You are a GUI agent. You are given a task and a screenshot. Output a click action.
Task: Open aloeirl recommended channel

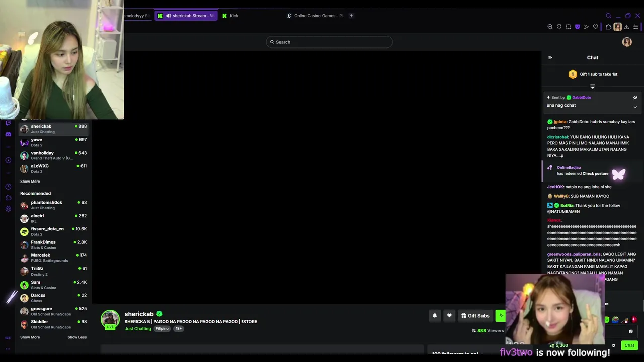[53, 218]
